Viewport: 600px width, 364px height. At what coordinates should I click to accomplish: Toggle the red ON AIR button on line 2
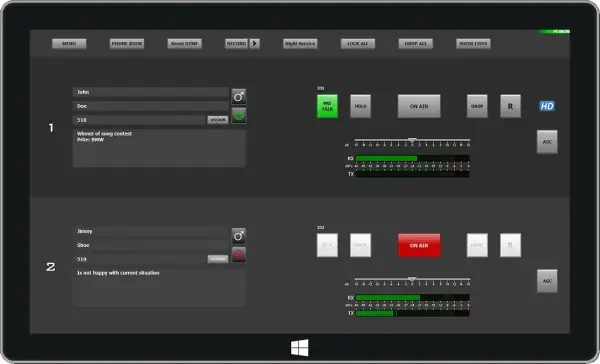coord(419,245)
